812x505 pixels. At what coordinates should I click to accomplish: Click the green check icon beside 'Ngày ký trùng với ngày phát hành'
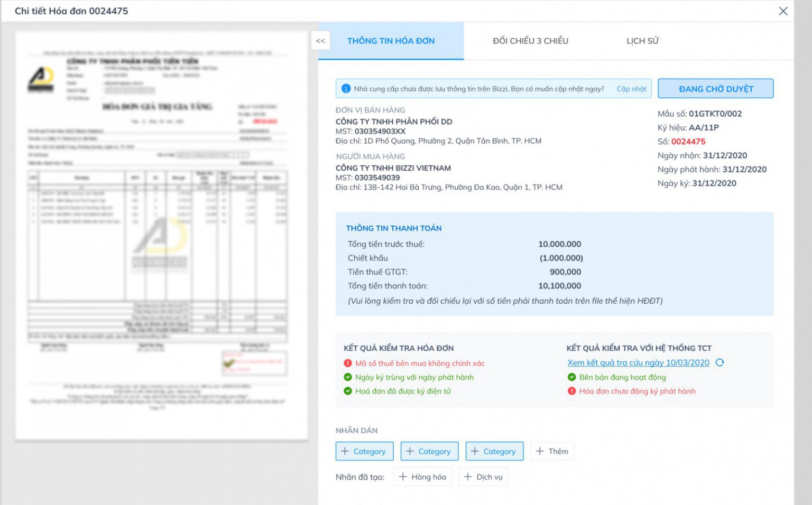pyautogui.click(x=347, y=377)
